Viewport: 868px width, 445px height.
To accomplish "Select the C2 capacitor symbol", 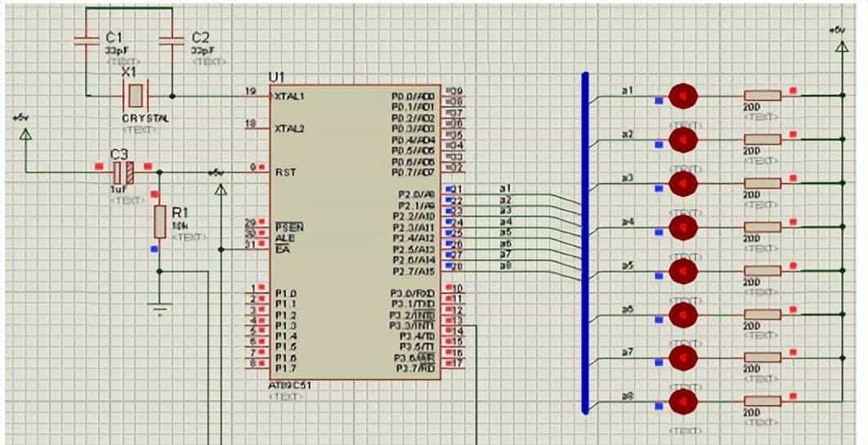I will click(x=172, y=41).
